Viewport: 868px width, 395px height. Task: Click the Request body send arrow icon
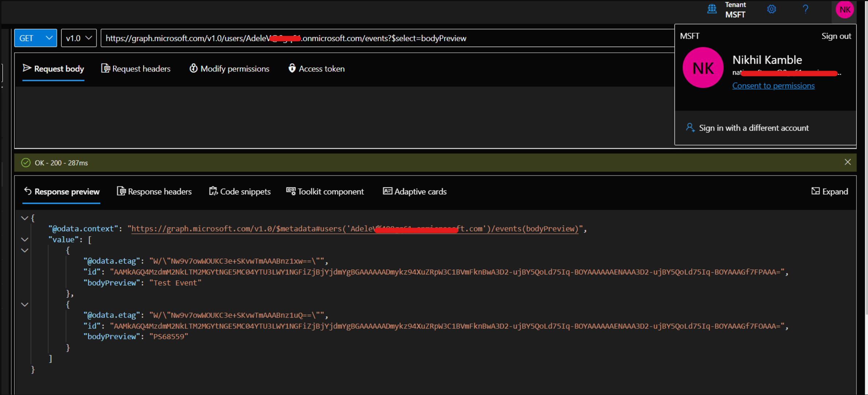click(27, 68)
